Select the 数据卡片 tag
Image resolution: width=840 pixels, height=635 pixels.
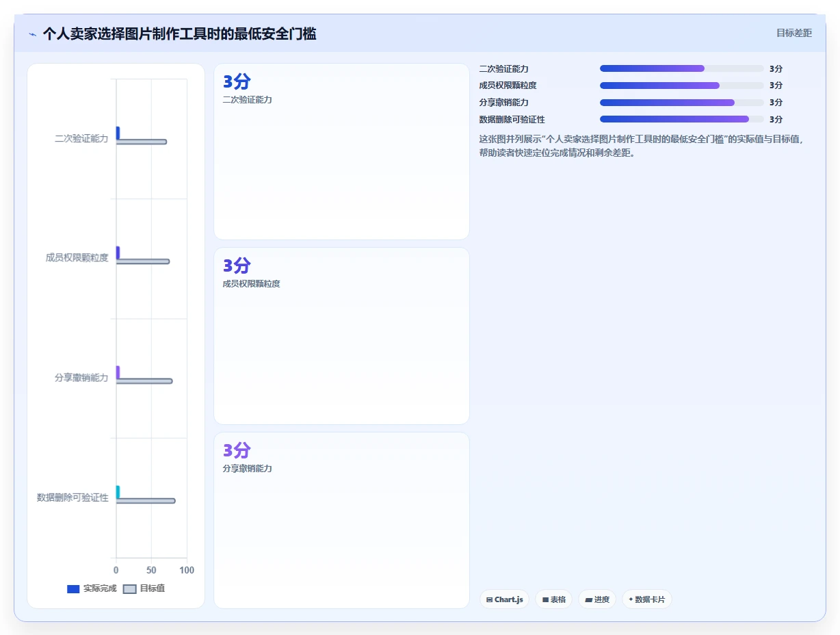click(646, 599)
